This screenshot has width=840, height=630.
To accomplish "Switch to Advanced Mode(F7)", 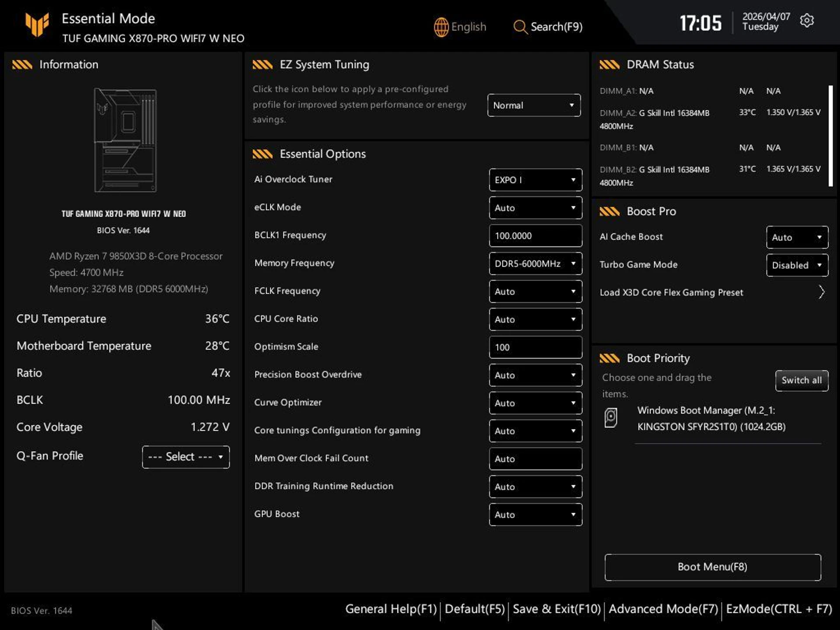I will coord(663,609).
